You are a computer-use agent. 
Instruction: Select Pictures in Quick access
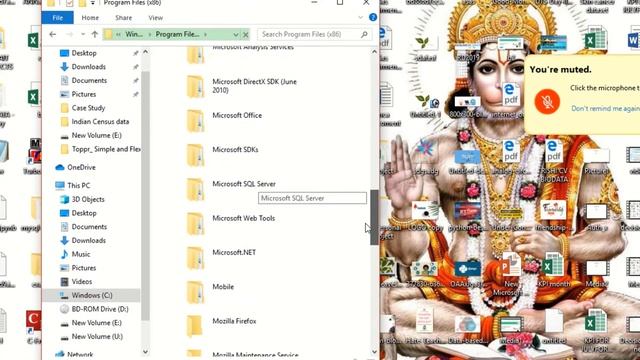pyautogui.click(x=84, y=94)
